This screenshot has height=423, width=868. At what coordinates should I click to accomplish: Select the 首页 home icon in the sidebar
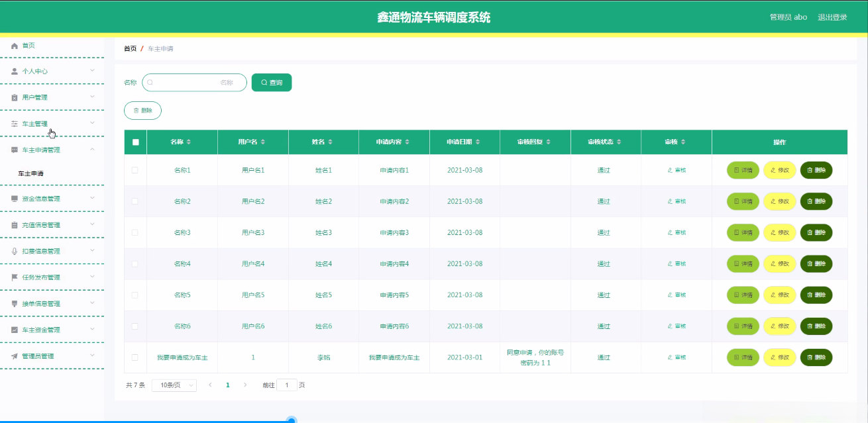13,45
